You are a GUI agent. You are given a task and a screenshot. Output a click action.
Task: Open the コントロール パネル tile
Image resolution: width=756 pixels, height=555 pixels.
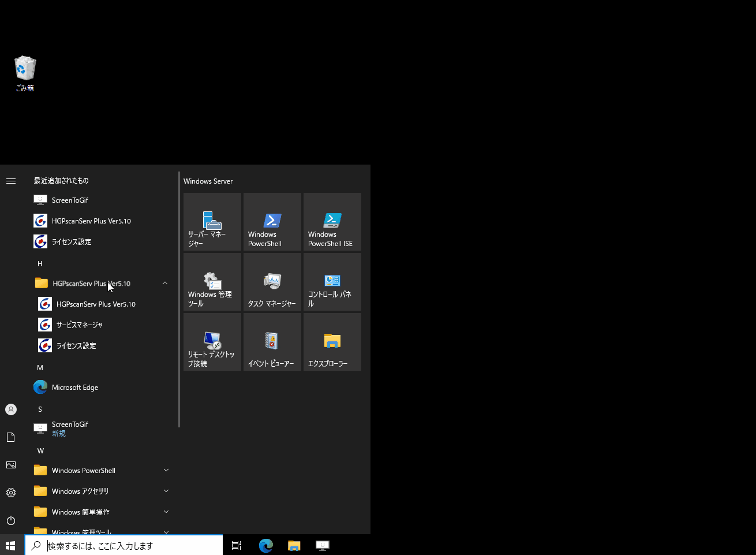(x=332, y=282)
